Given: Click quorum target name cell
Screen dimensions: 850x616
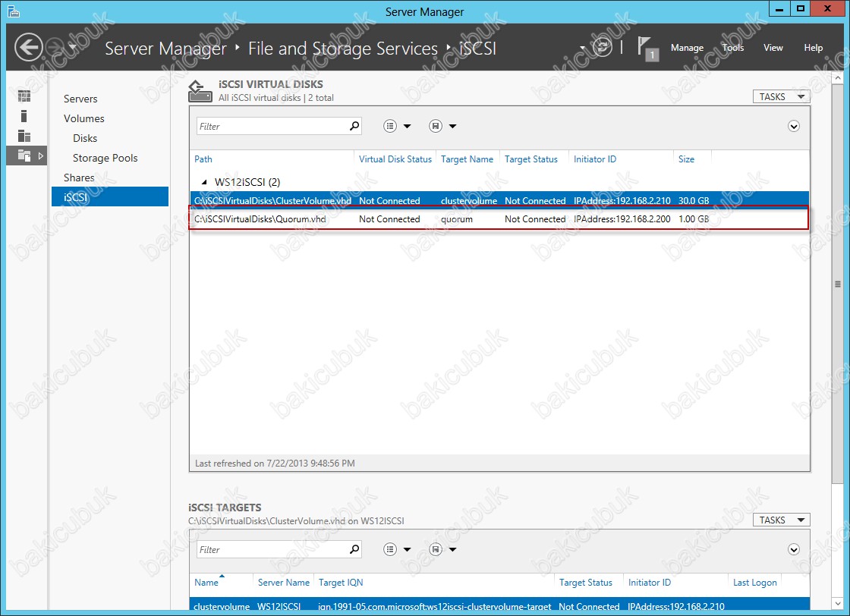Looking at the screenshot, I should [456, 219].
